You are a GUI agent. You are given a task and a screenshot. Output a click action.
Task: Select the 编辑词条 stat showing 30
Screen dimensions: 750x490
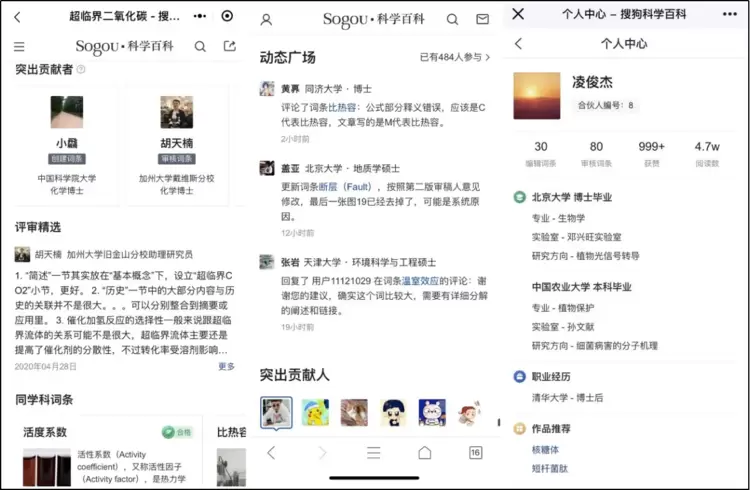(x=541, y=153)
